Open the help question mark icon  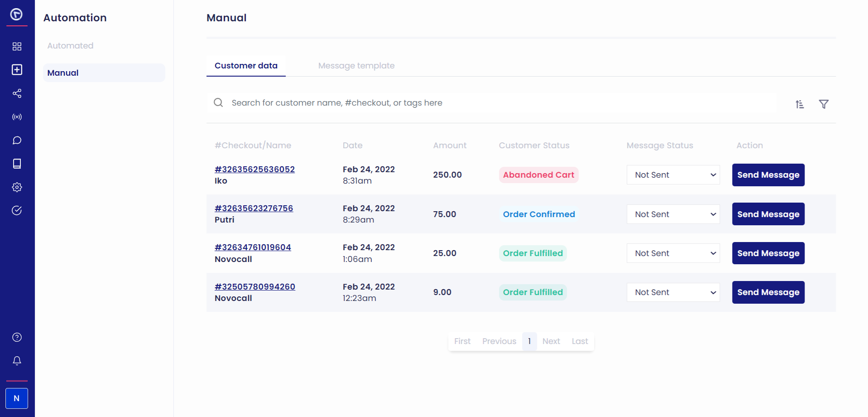coord(17,337)
